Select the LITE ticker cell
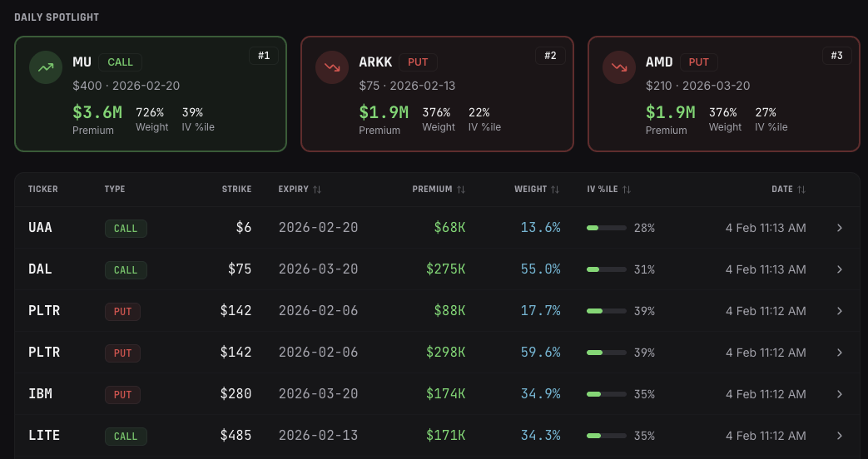The height and width of the screenshot is (459, 868). click(44, 436)
